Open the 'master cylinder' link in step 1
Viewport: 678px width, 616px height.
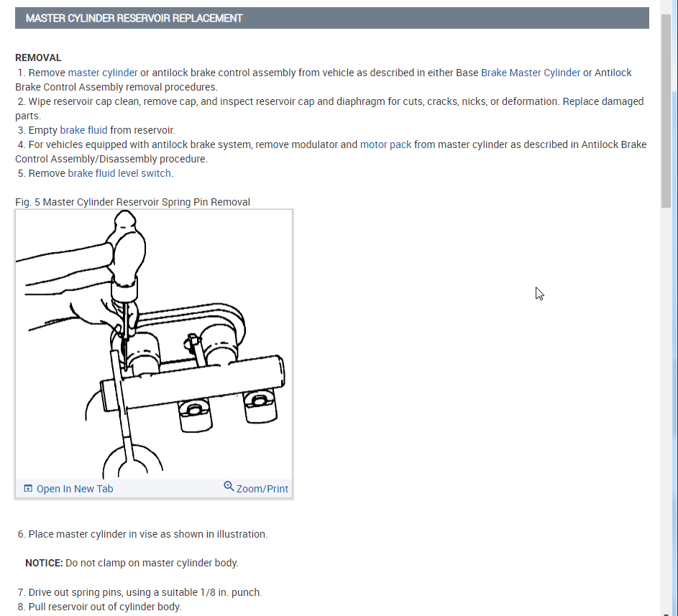pos(103,73)
